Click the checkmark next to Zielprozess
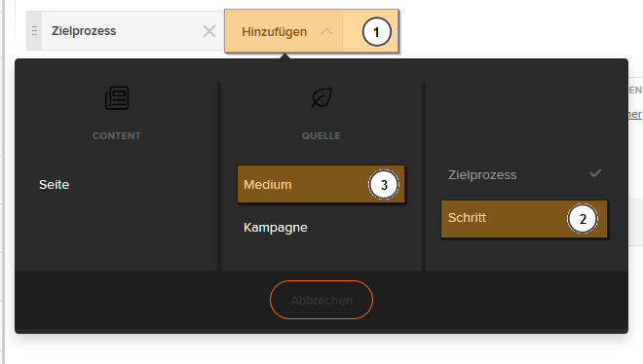Viewport: 643px width, 364px height. coord(595,173)
